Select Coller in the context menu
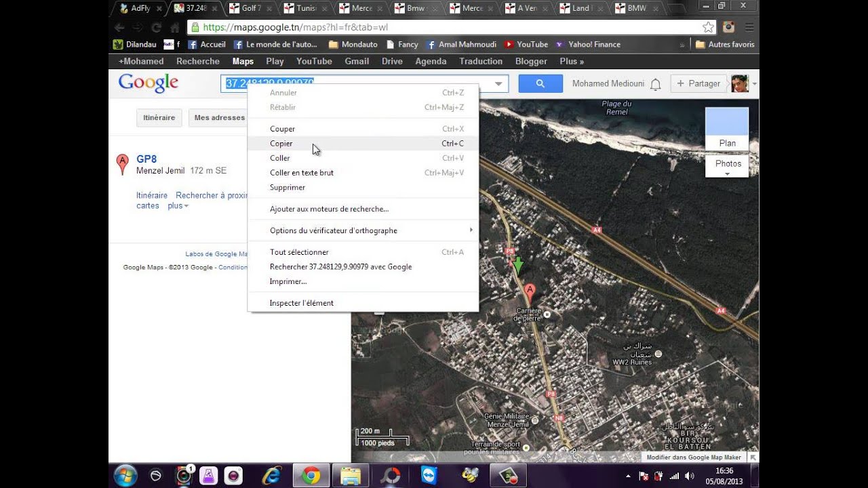Viewport: 868px width, 488px height. 363,158
